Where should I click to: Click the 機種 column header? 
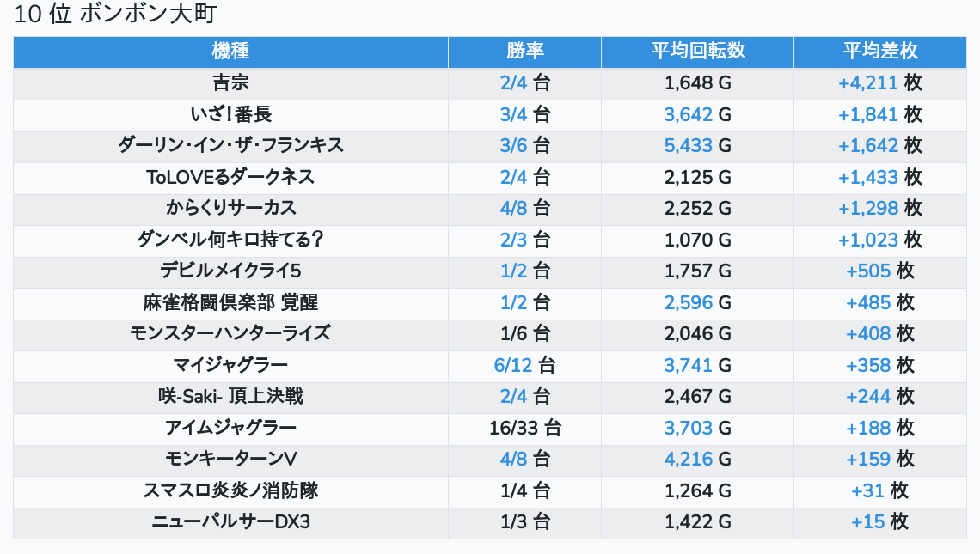[x=230, y=52]
